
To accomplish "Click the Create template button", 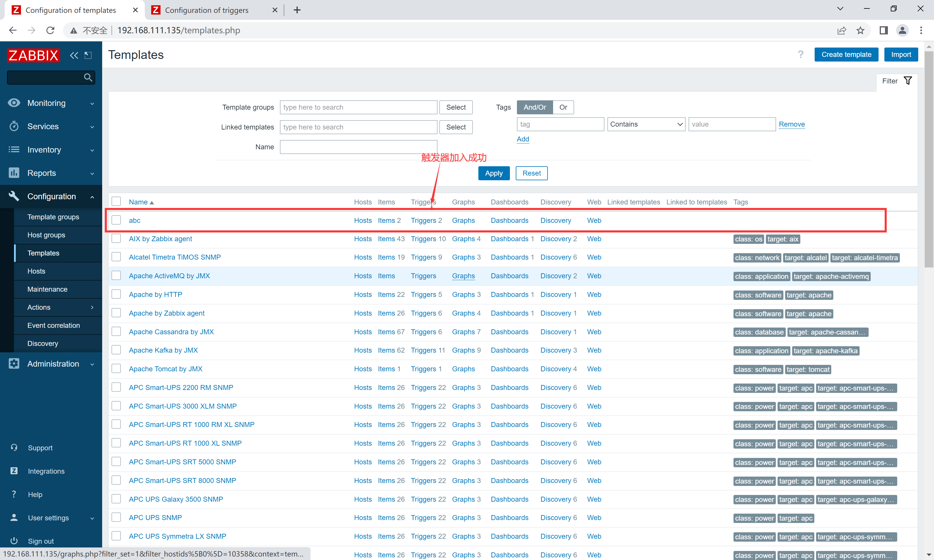I will pyautogui.click(x=846, y=54).
